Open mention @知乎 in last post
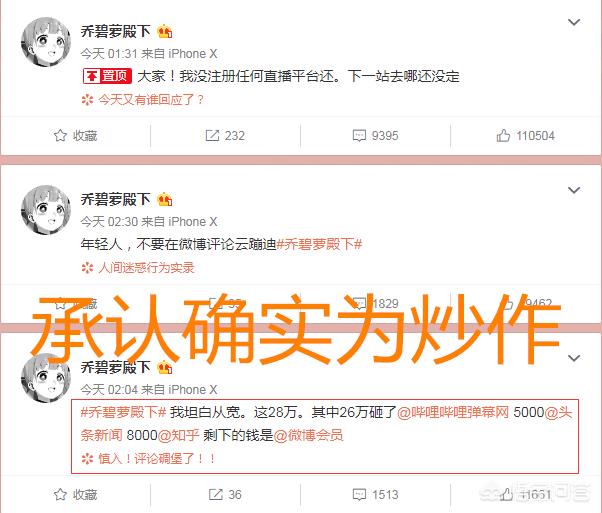Image resolution: width=602 pixels, height=513 pixels. tap(178, 435)
